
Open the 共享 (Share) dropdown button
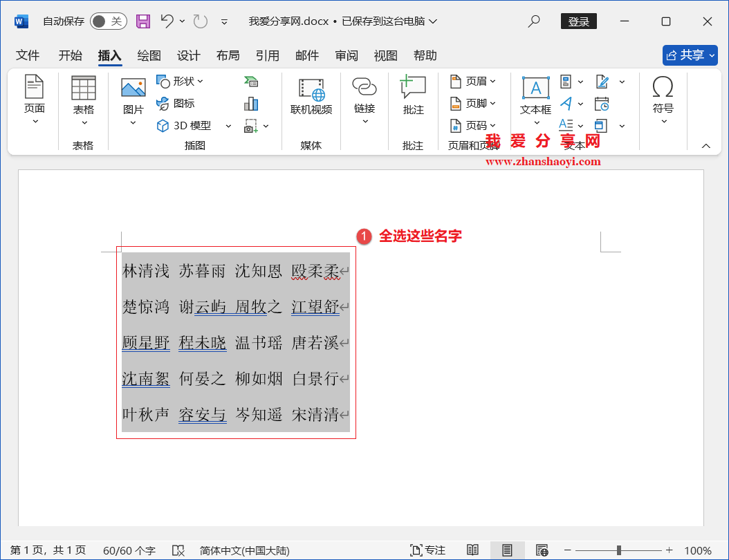(690, 55)
